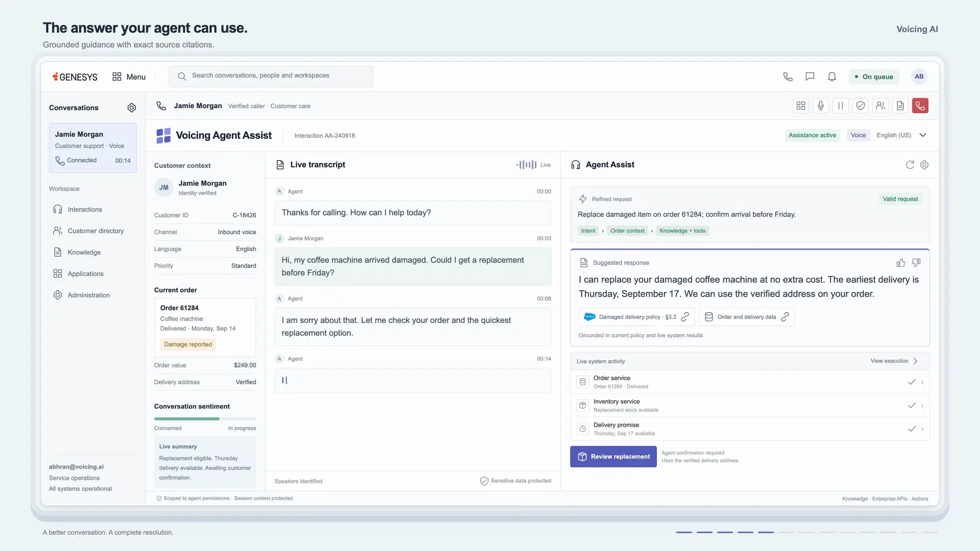Screen dimensions: 980x551
Task: Toggle the On queue status
Action: pyautogui.click(x=874, y=77)
